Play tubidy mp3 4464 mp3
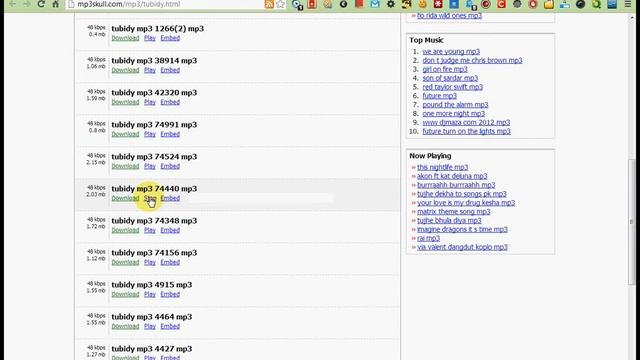640x360 pixels. pyautogui.click(x=150, y=326)
